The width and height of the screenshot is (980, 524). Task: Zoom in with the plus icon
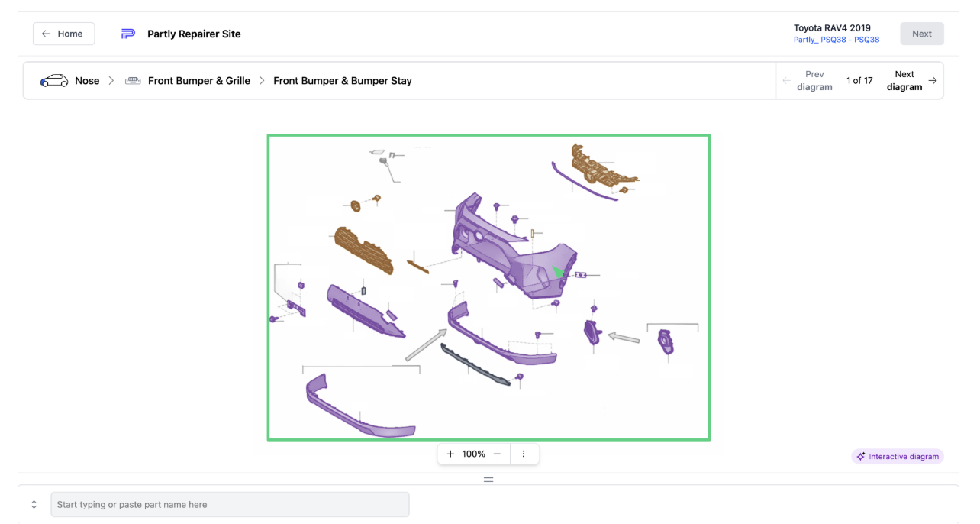tap(450, 454)
